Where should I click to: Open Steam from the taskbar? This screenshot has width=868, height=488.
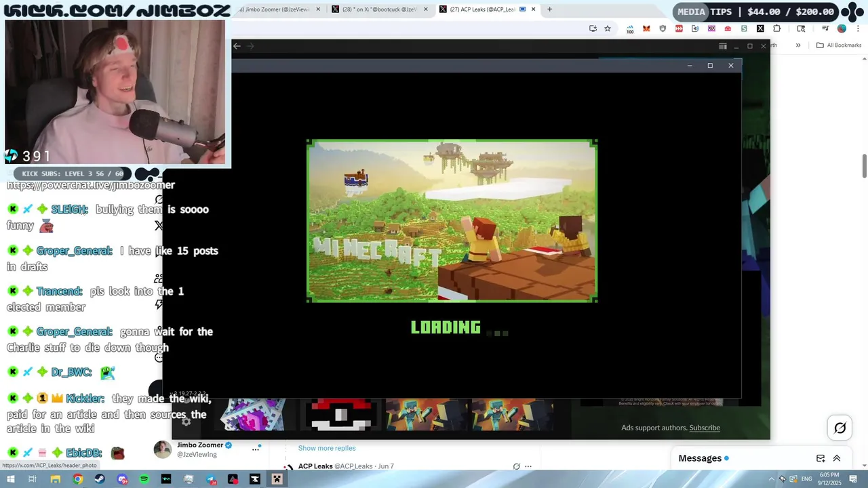coord(100,479)
